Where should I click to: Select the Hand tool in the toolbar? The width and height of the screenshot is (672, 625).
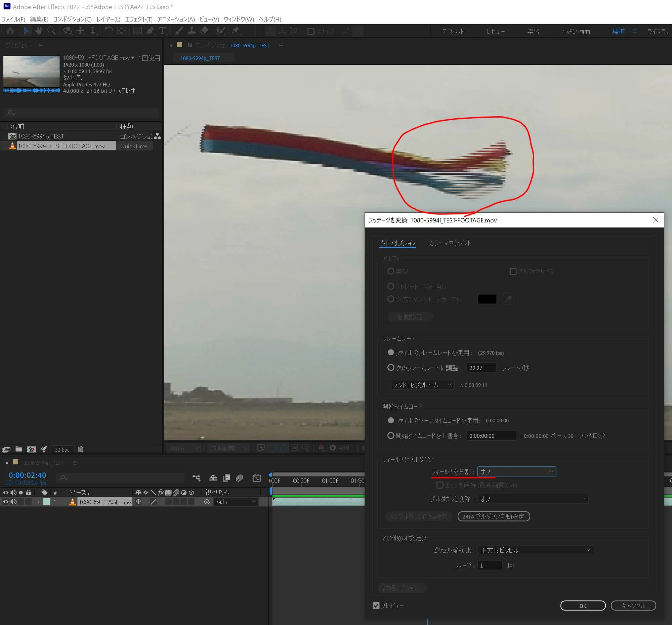point(39,31)
